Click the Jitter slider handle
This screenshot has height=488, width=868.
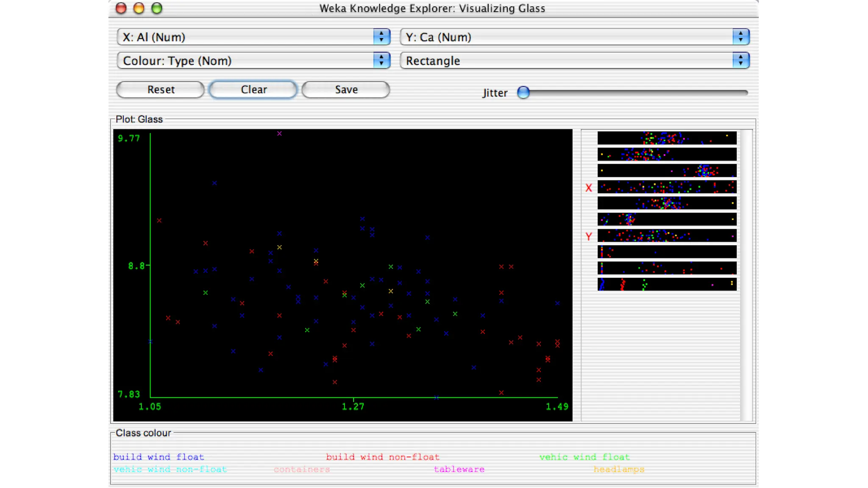pyautogui.click(x=523, y=92)
